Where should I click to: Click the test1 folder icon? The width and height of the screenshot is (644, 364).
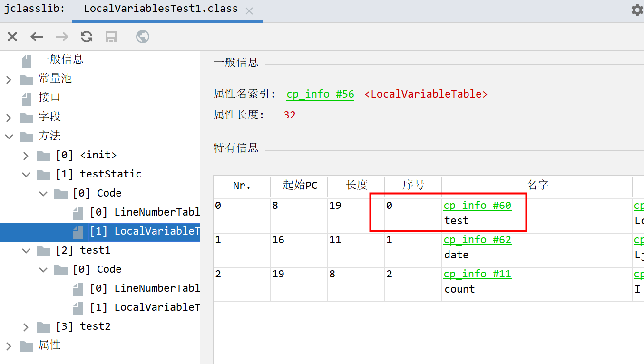point(44,251)
